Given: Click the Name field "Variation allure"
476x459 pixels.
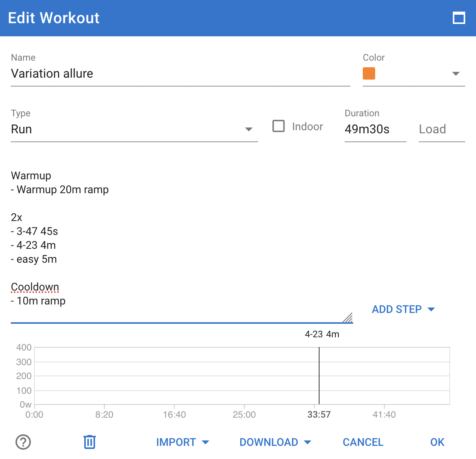Looking at the screenshot, I should pyautogui.click(x=180, y=74).
